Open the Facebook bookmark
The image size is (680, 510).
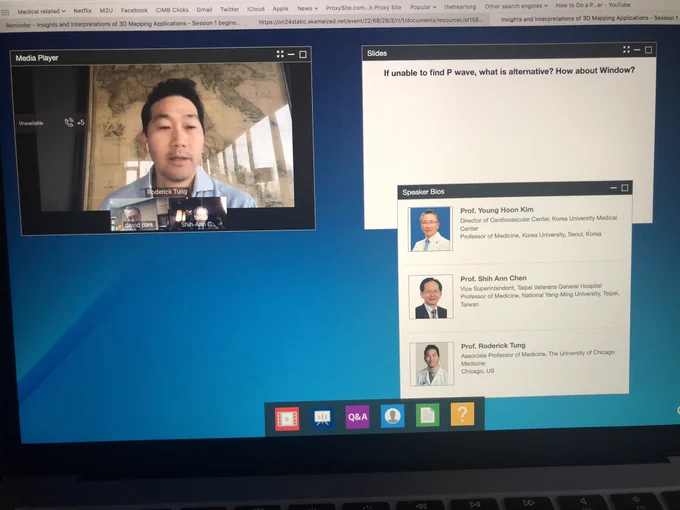(x=134, y=10)
